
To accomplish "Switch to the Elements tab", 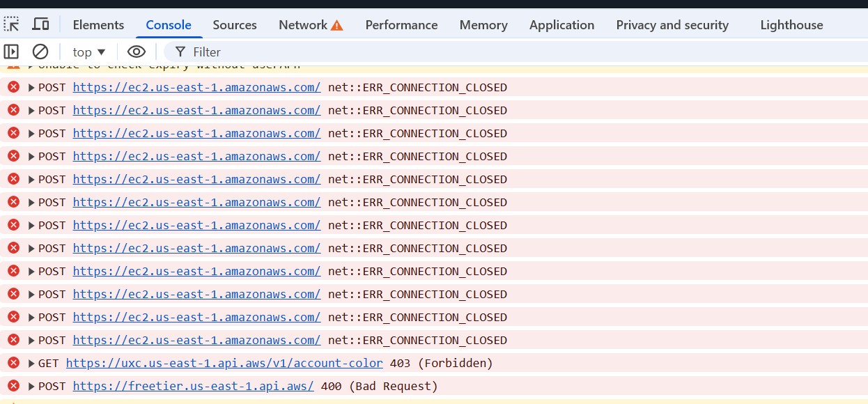I will 98,24.
